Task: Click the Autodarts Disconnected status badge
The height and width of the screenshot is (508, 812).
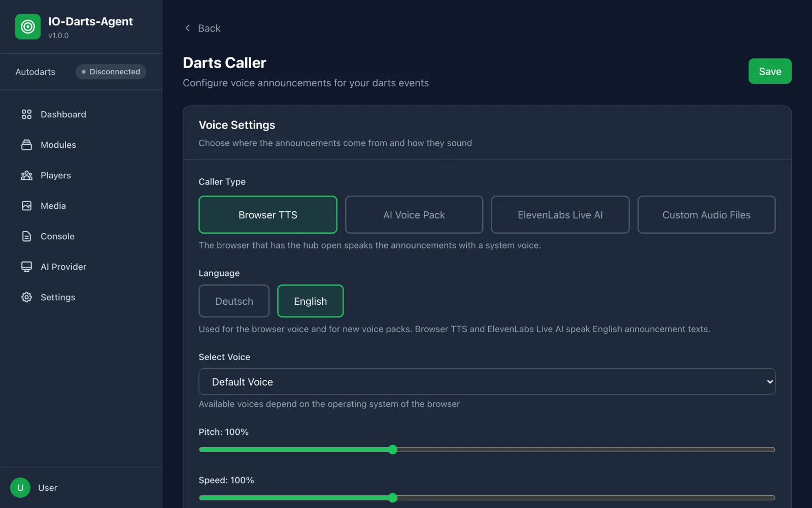Action: point(111,72)
